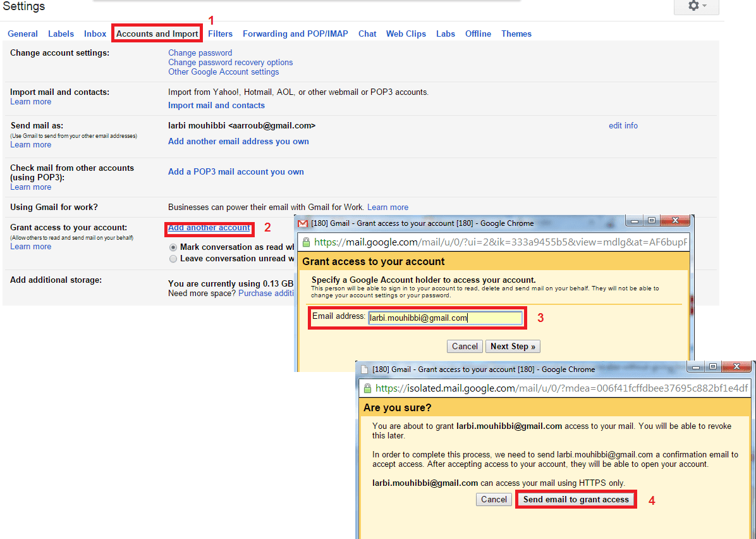Click the isolated.mail.google.com address bar

tap(556, 388)
